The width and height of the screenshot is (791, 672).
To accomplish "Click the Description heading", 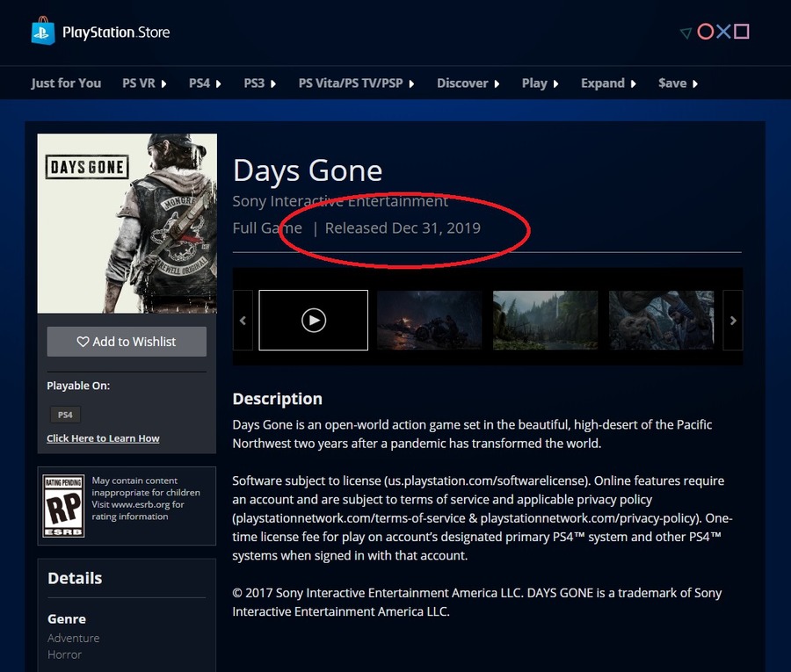I will coord(278,399).
